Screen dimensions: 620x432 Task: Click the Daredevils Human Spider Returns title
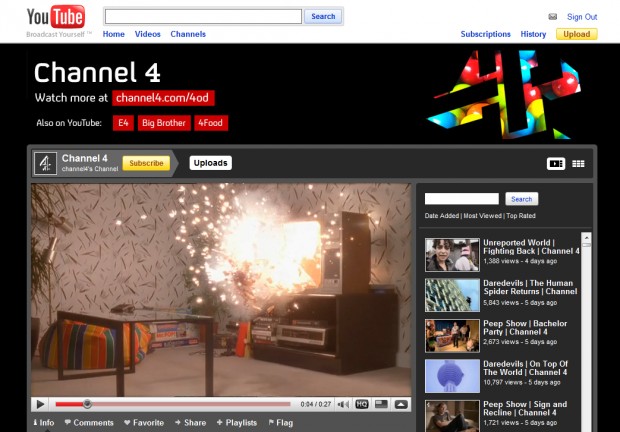click(530, 287)
